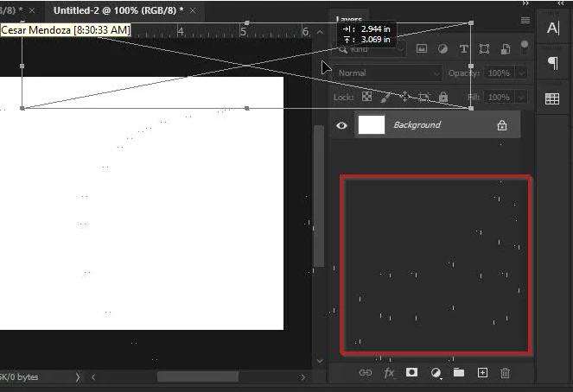The image size is (573, 392).
Task: Create a new layer
Action: click(x=482, y=373)
